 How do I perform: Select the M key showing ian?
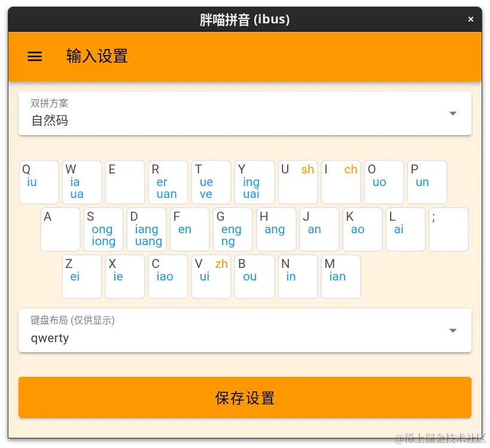coord(340,276)
